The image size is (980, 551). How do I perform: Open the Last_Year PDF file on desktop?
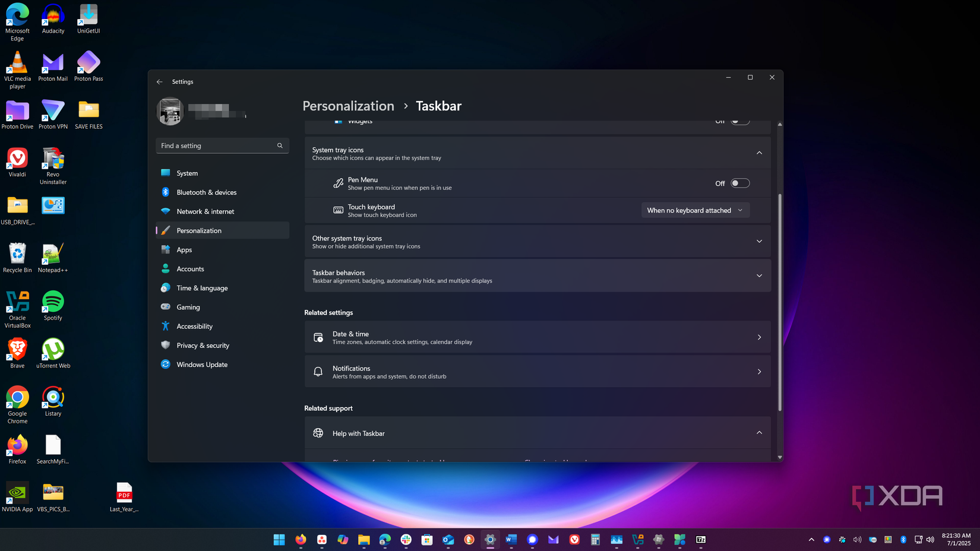(x=124, y=497)
